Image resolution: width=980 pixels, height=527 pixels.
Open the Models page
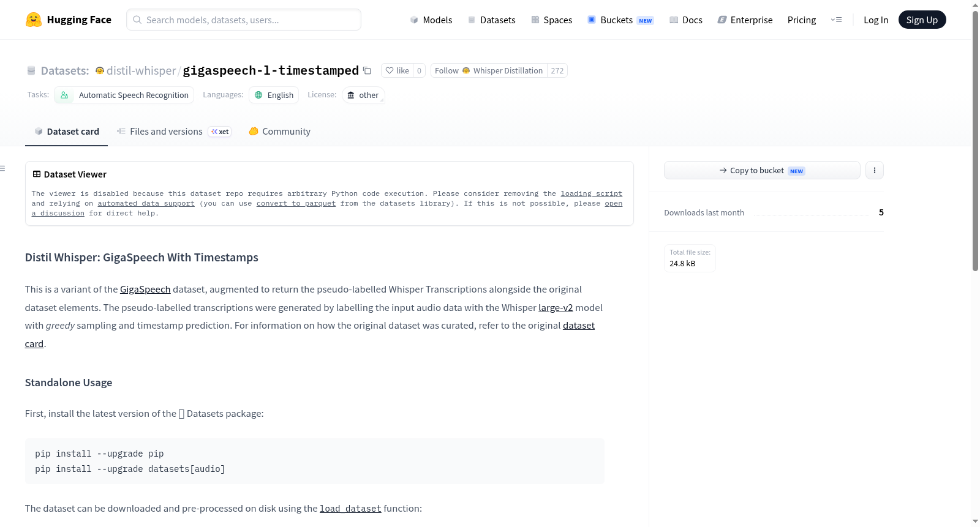tap(431, 20)
